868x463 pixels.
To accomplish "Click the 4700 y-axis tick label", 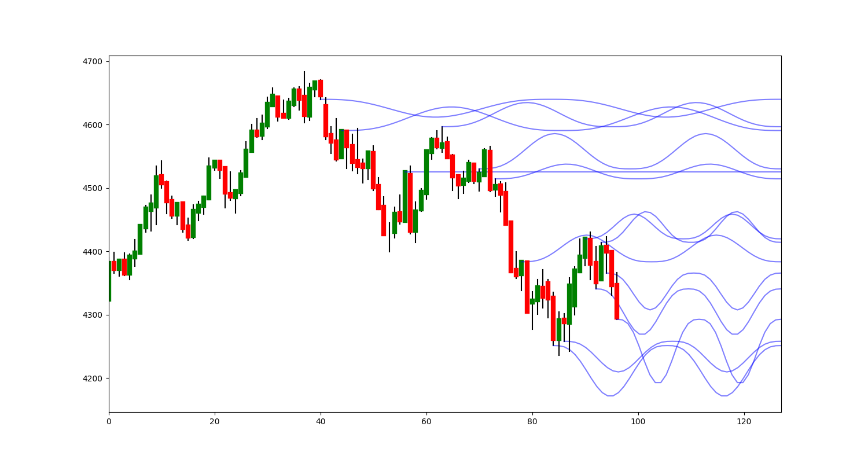I will coord(93,61).
